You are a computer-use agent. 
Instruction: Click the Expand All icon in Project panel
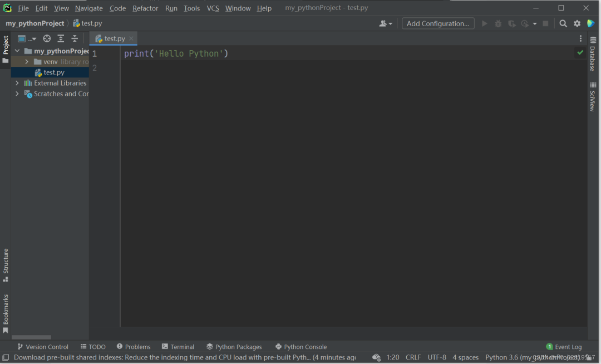point(61,38)
